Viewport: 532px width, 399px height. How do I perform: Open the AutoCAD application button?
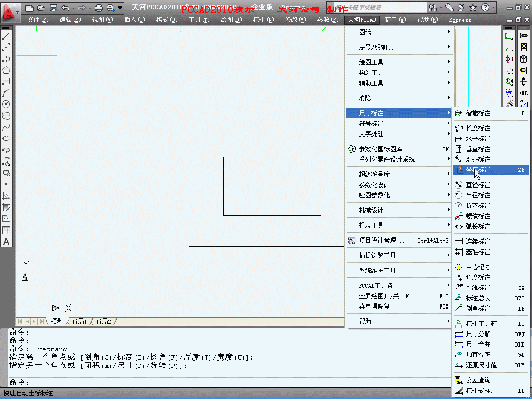(x=10, y=12)
